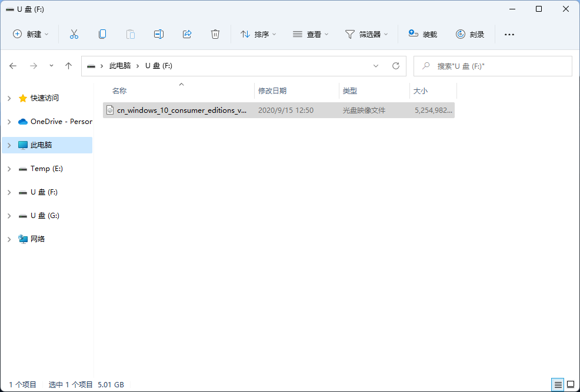The height and width of the screenshot is (392, 580).
Task: Click the 光盘映像文件 type cell
Action: (364, 110)
